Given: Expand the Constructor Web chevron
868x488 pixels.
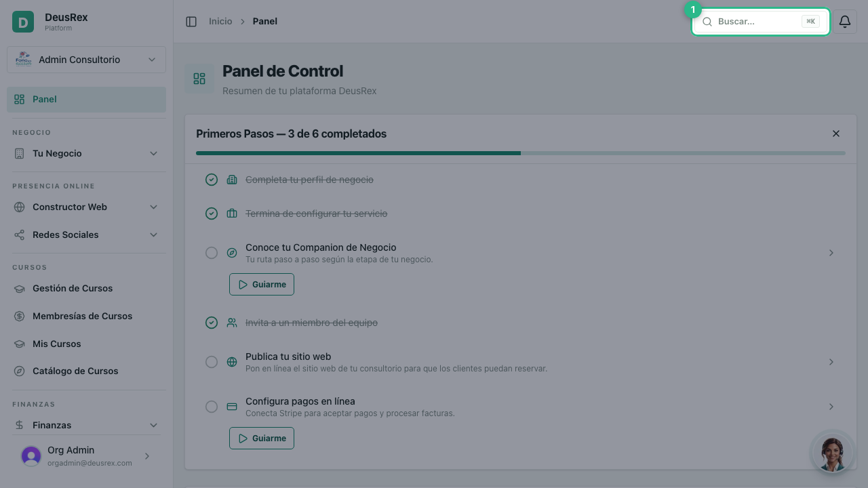Looking at the screenshot, I should 153,207.
